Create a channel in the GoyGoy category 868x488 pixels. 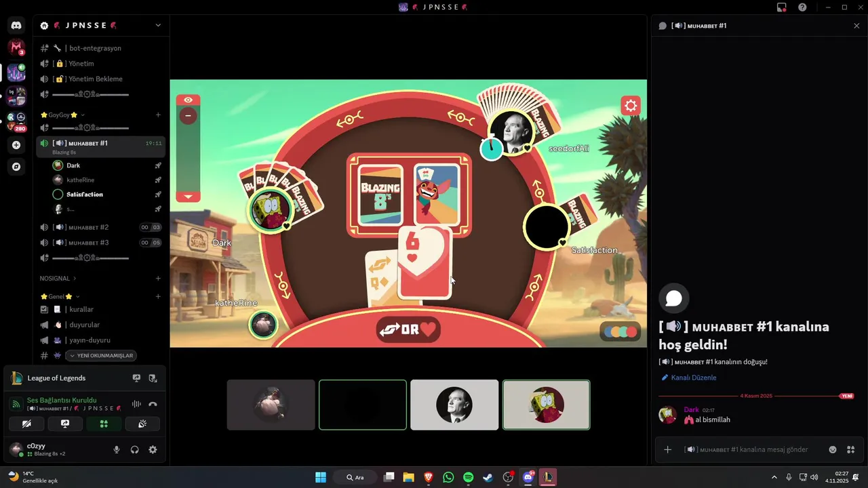click(x=158, y=115)
